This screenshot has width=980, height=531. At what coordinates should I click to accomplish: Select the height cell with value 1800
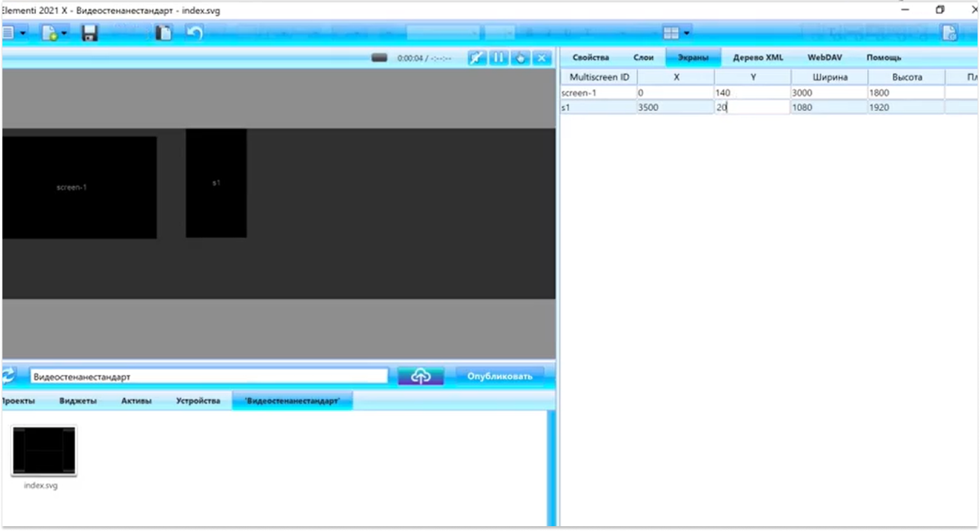[906, 93]
